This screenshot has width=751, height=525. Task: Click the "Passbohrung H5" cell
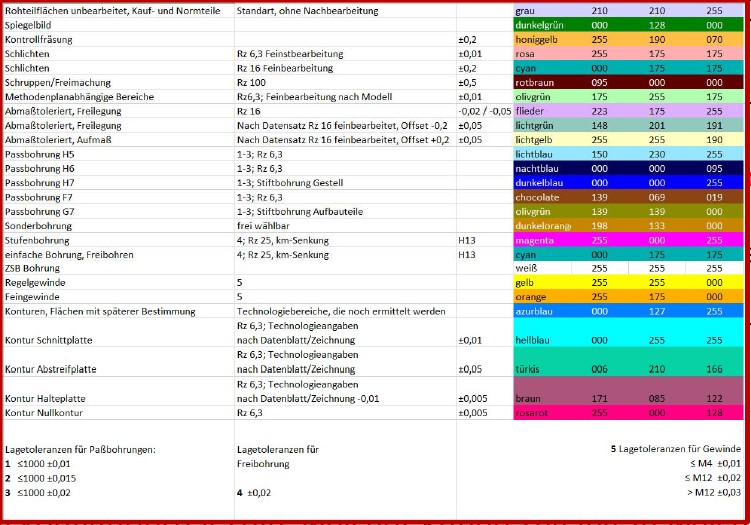point(119,154)
